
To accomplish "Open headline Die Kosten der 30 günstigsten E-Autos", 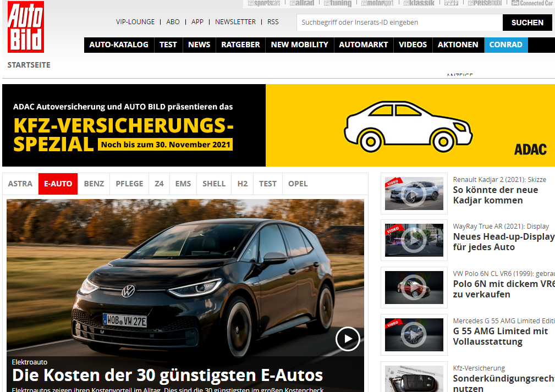I will [x=167, y=376].
